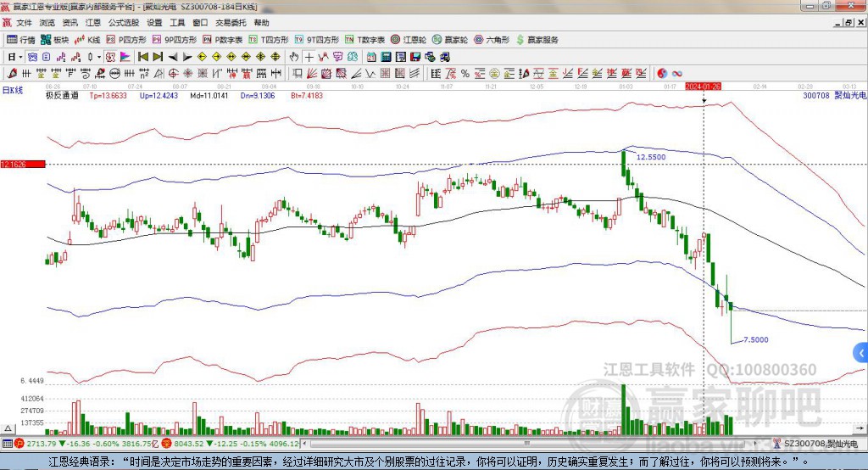Open the 赢家轮 wheel tool
The height and width of the screenshot is (470, 868).
click(450, 40)
